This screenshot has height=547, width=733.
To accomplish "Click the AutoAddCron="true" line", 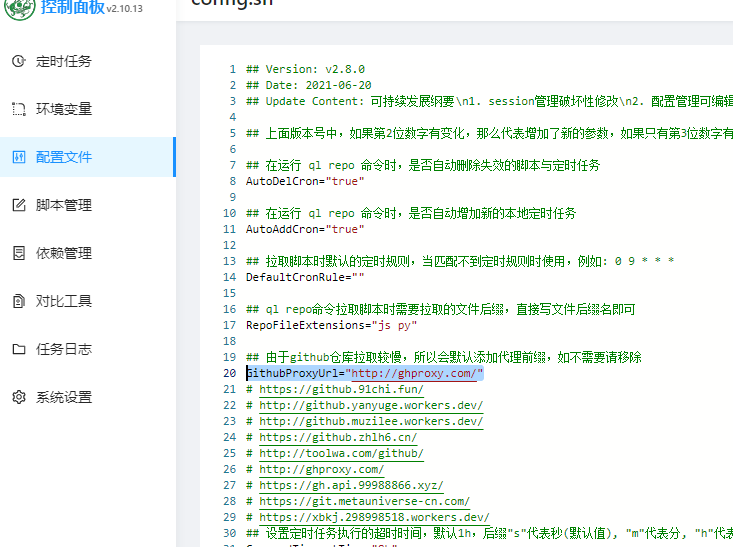I will pyautogui.click(x=305, y=229).
